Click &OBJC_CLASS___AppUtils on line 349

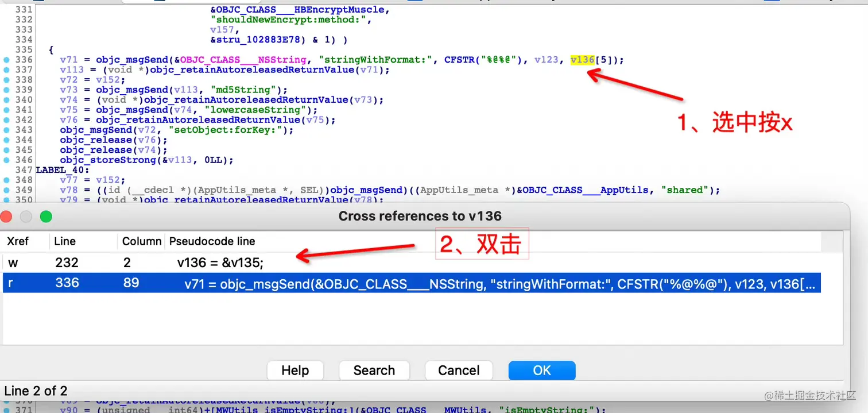click(x=584, y=190)
